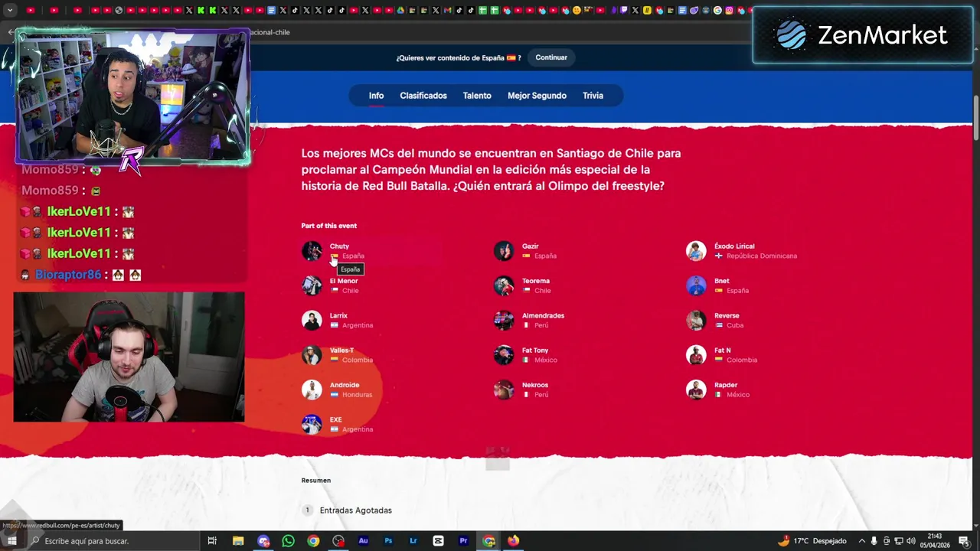The image size is (980, 551).
Task: Open the Androide artist link
Action: tap(345, 385)
